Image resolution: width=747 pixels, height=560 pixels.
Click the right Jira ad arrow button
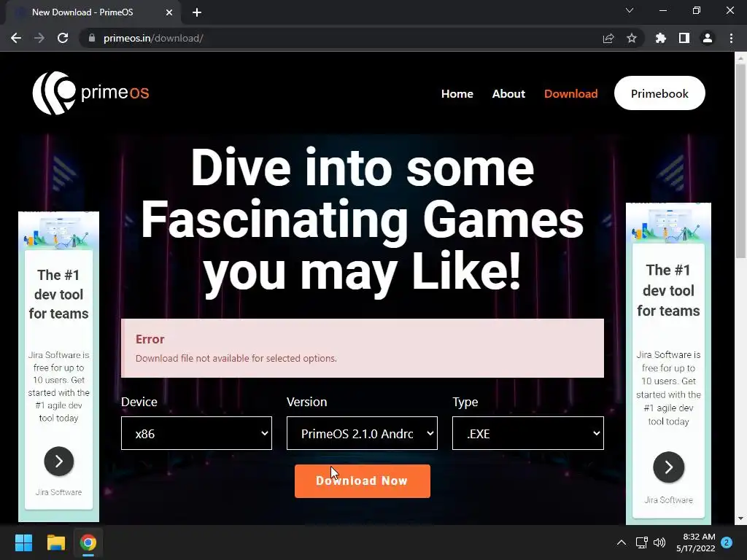tap(668, 467)
